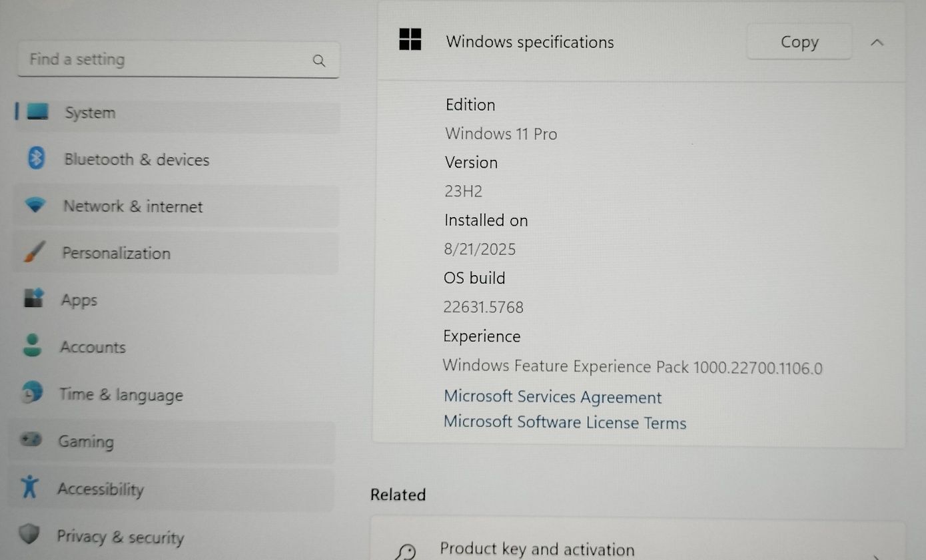Click the Personalization paintbrush icon
The height and width of the screenshot is (560, 926).
(x=34, y=252)
